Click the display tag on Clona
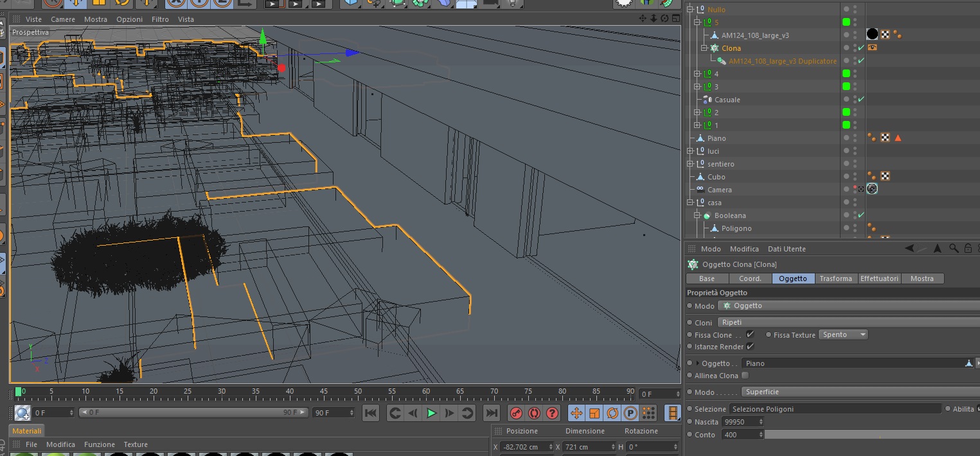This screenshot has width=980, height=456. 873,48
